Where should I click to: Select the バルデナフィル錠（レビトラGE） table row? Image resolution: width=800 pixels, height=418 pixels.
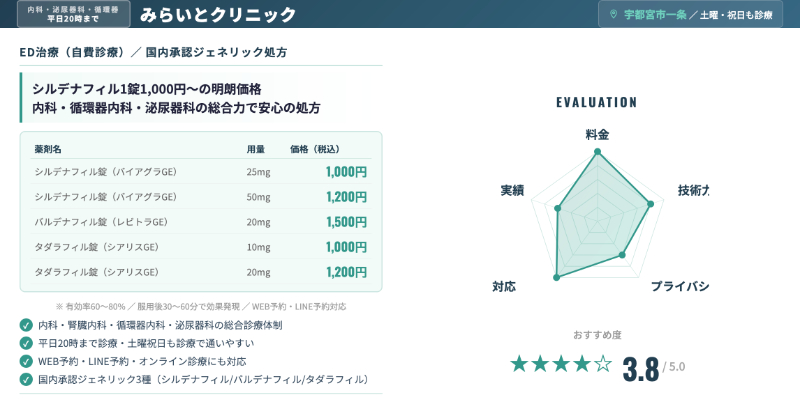tap(200, 221)
